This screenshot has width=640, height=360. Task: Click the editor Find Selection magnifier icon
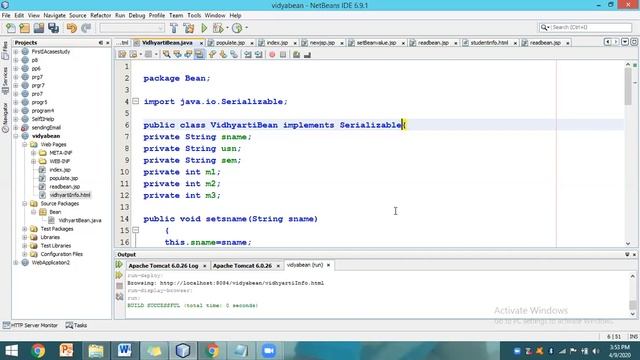click(x=167, y=54)
